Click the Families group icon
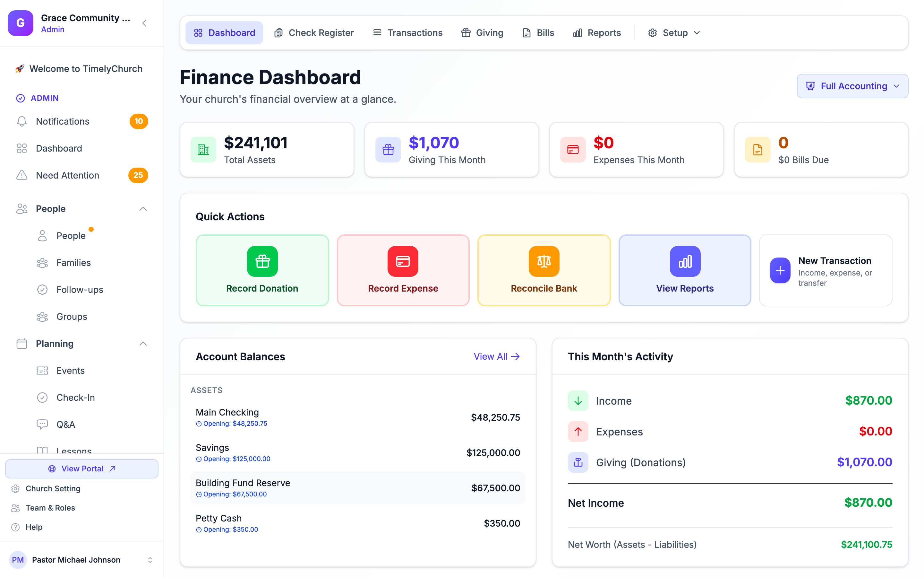Image resolution: width=924 pixels, height=578 pixels. pos(42,263)
